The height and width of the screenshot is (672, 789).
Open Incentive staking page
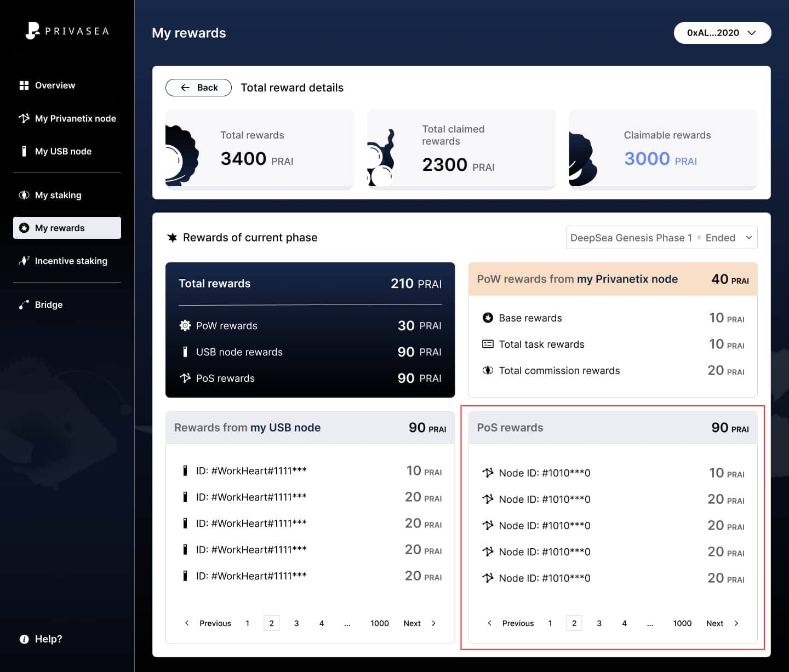pos(67,261)
